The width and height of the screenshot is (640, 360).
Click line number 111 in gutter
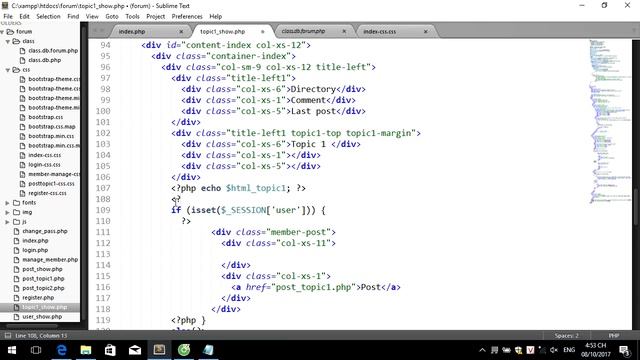103,232
